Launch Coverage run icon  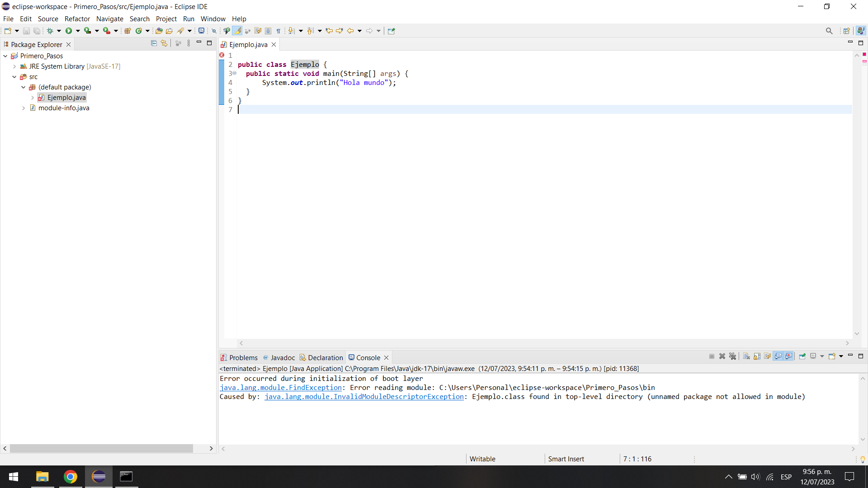point(88,31)
